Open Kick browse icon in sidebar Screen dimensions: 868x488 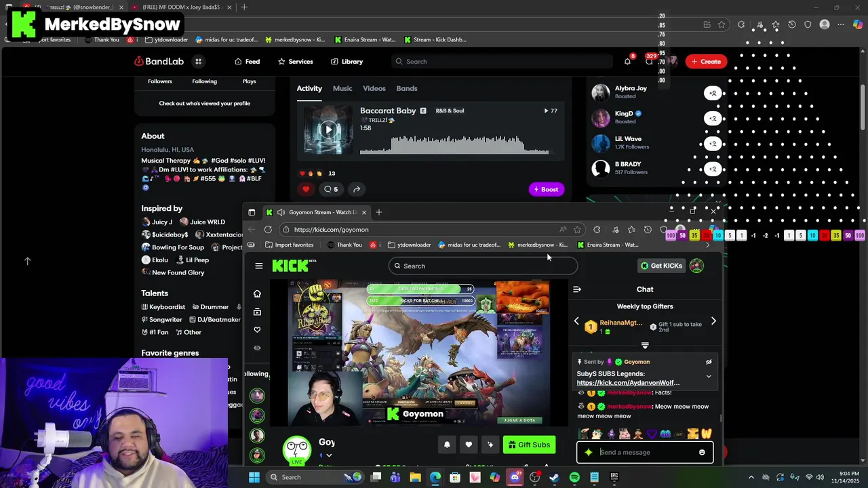coord(257,312)
